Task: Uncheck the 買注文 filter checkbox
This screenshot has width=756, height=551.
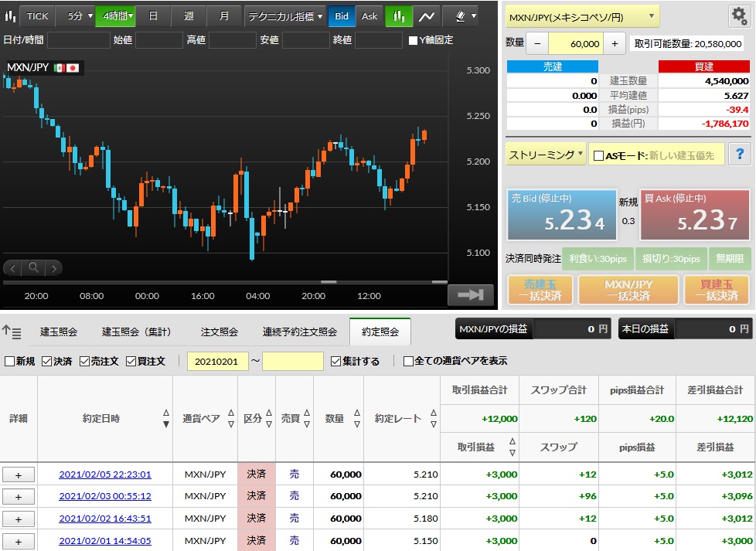Action: click(x=131, y=361)
